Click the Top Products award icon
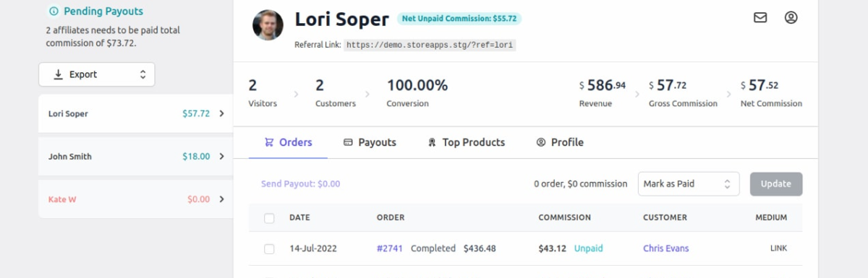 pyautogui.click(x=432, y=142)
